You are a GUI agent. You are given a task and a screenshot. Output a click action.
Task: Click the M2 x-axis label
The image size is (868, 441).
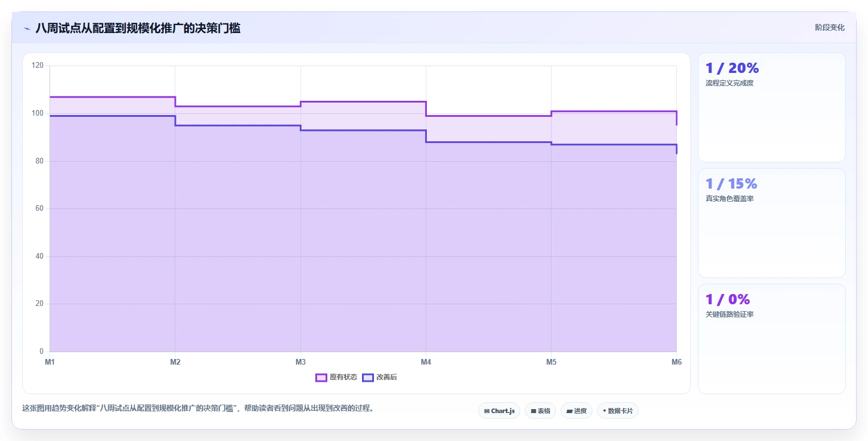coord(175,362)
